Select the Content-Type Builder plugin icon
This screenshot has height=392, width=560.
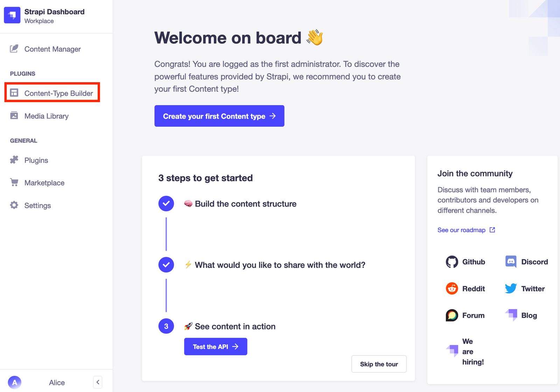[14, 93]
